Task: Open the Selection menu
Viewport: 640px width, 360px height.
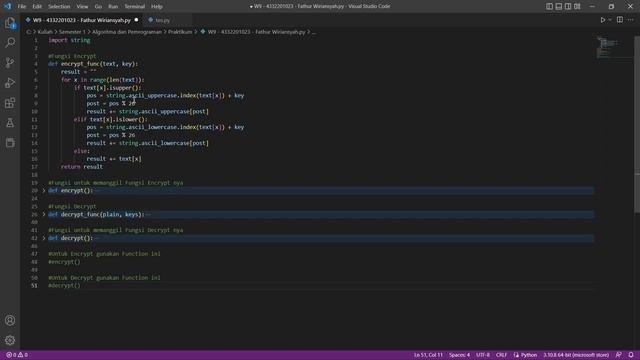Action: [59, 7]
